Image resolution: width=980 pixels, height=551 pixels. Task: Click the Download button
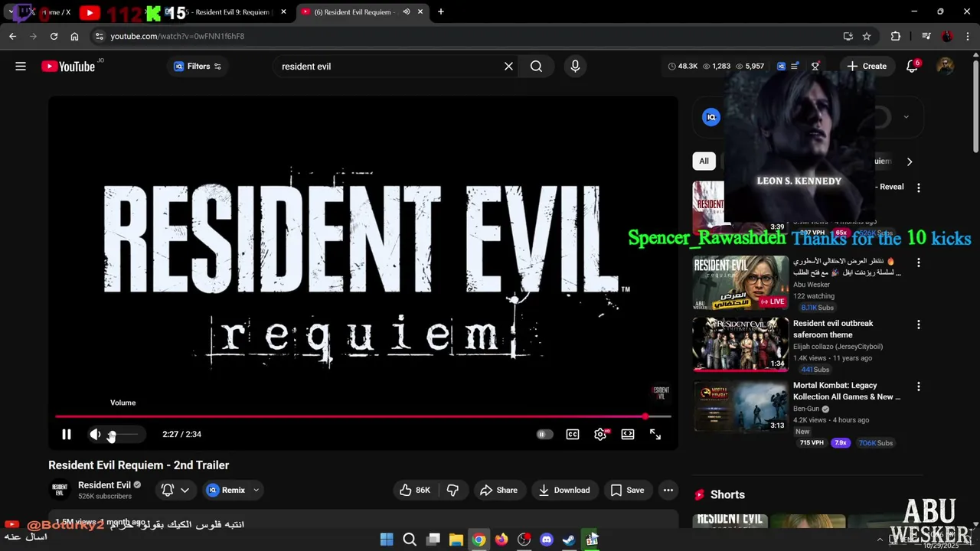[x=564, y=491]
